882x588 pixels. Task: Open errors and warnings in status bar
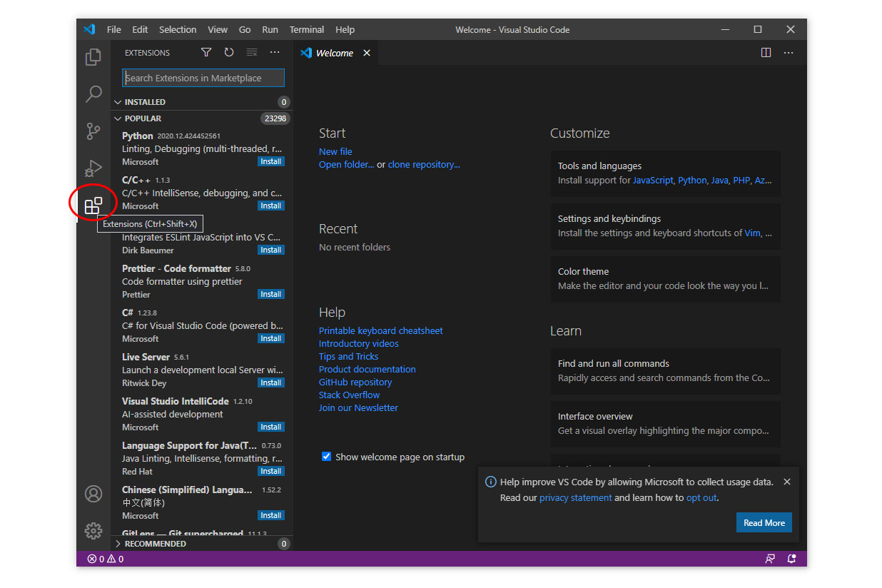pos(106,559)
